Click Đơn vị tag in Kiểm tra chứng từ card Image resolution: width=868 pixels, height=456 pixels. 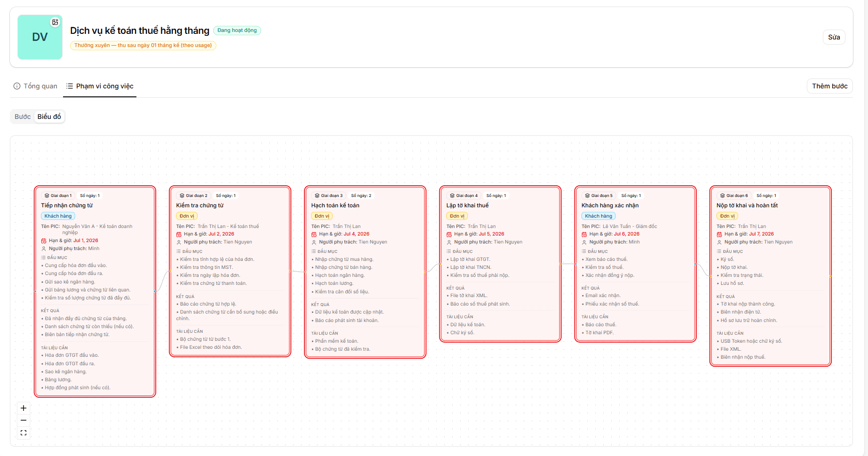pyautogui.click(x=187, y=216)
